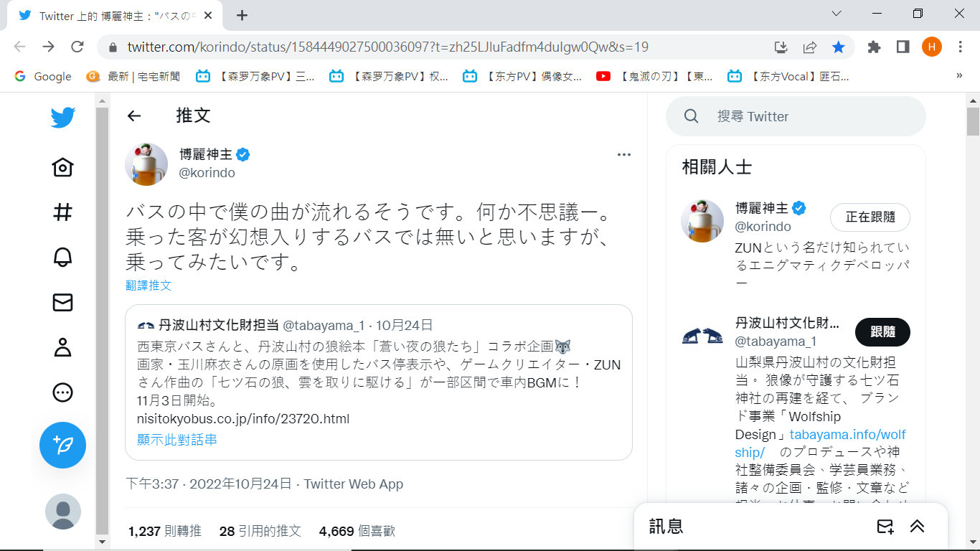Click the Twitter bird logo
The width and height of the screenshot is (980, 551).
pyautogui.click(x=63, y=118)
